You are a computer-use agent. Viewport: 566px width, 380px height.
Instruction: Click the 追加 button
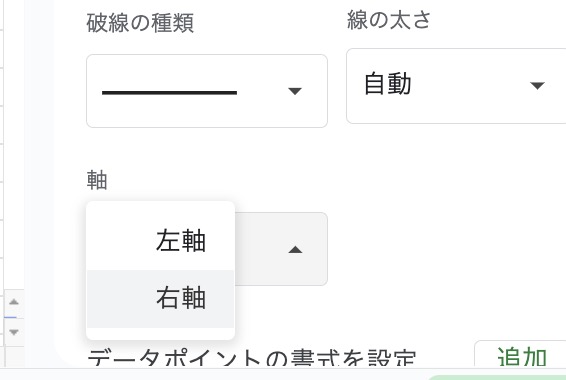tap(522, 356)
